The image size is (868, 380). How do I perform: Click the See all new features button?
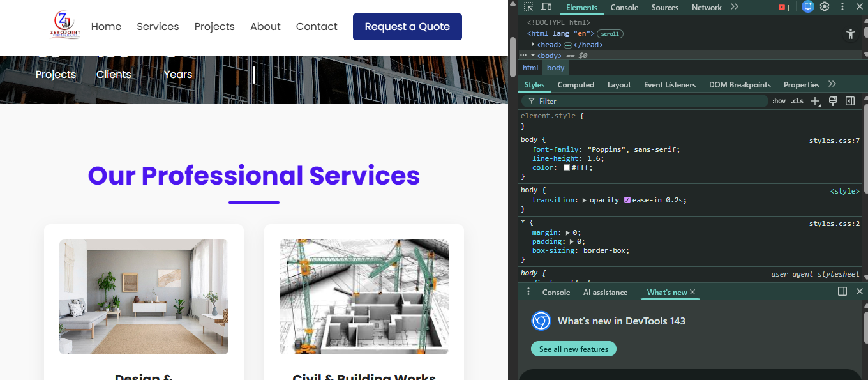(x=573, y=349)
